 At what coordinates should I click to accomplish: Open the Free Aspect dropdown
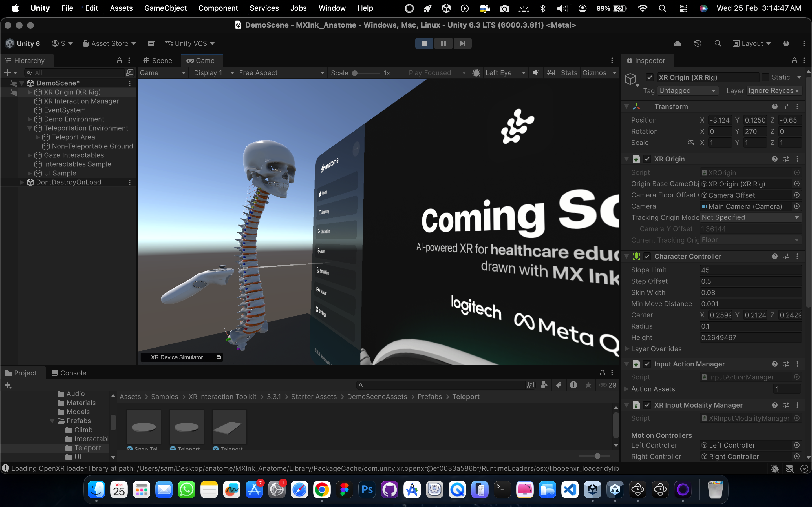click(x=281, y=73)
